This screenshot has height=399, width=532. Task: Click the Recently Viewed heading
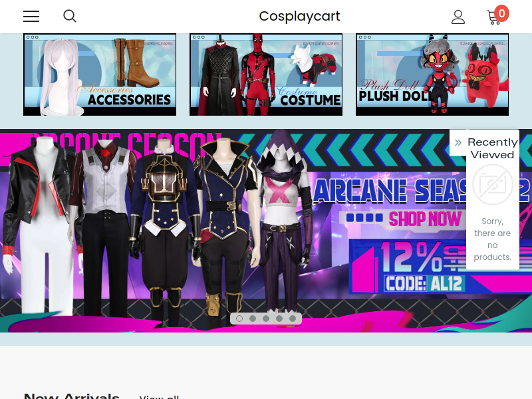[493, 148]
